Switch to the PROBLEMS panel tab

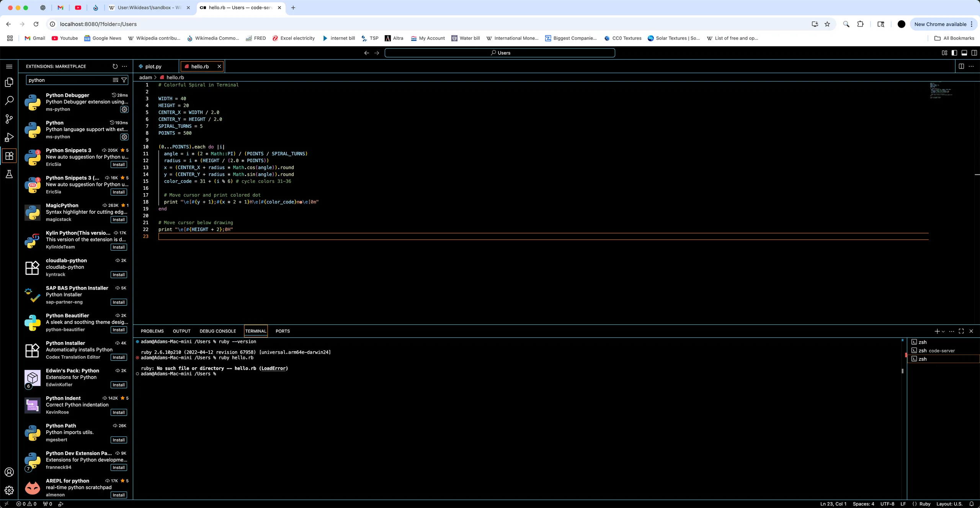(x=152, y=331)
